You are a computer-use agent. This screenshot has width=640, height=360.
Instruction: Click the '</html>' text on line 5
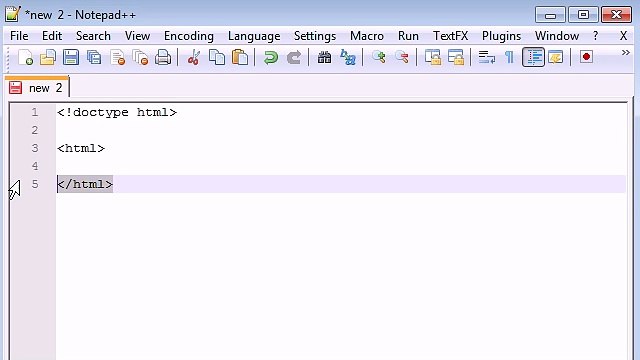coord(85,184)
